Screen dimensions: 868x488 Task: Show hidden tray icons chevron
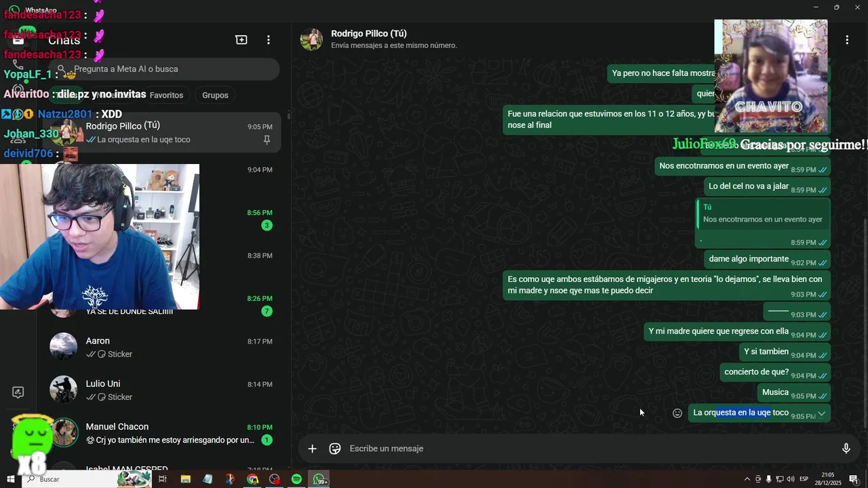tap(747, 479)
